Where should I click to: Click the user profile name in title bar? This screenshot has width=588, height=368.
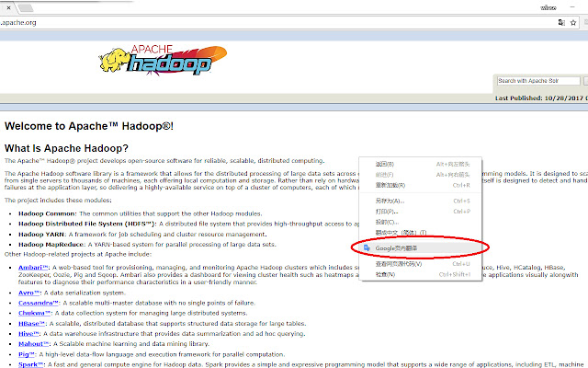click(548, 7)
